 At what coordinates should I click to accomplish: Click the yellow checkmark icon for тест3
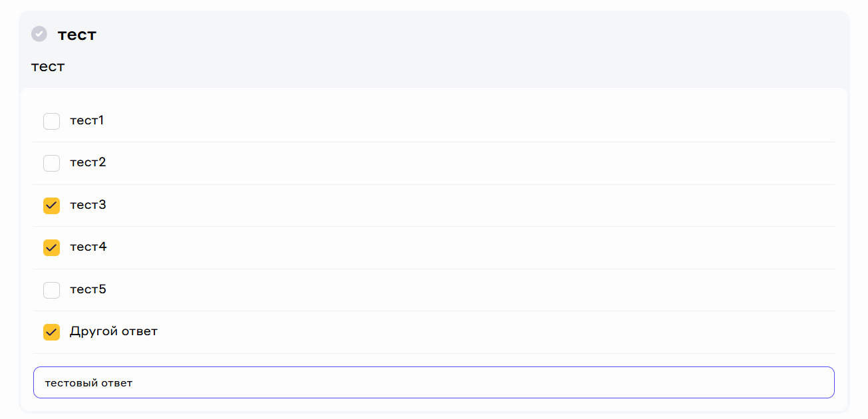[x=52, y=206]
